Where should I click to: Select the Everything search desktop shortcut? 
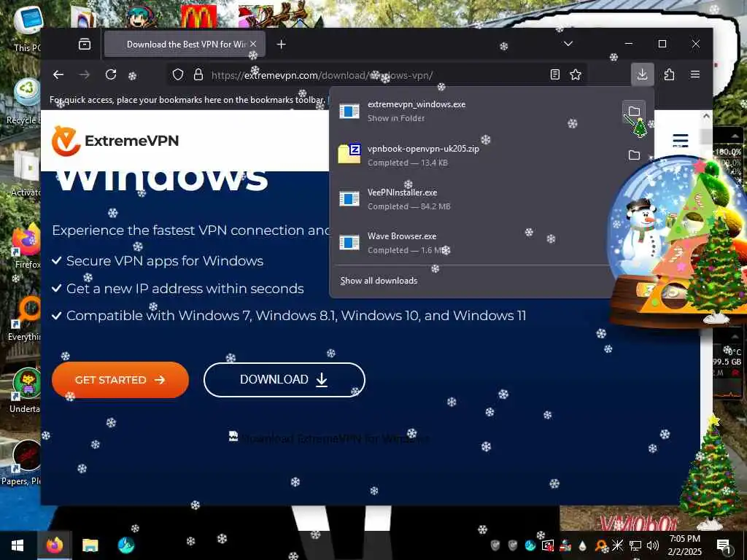pyautogui.click(x=24, y=319)
